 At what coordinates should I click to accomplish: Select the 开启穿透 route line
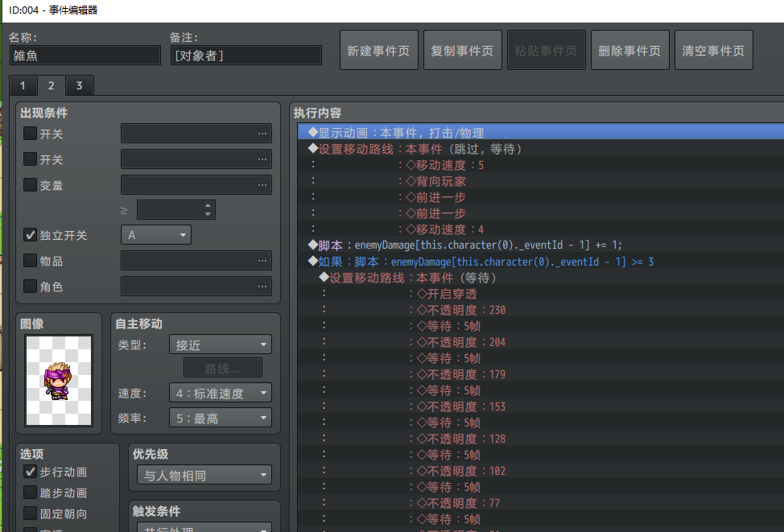pos(540,294)
